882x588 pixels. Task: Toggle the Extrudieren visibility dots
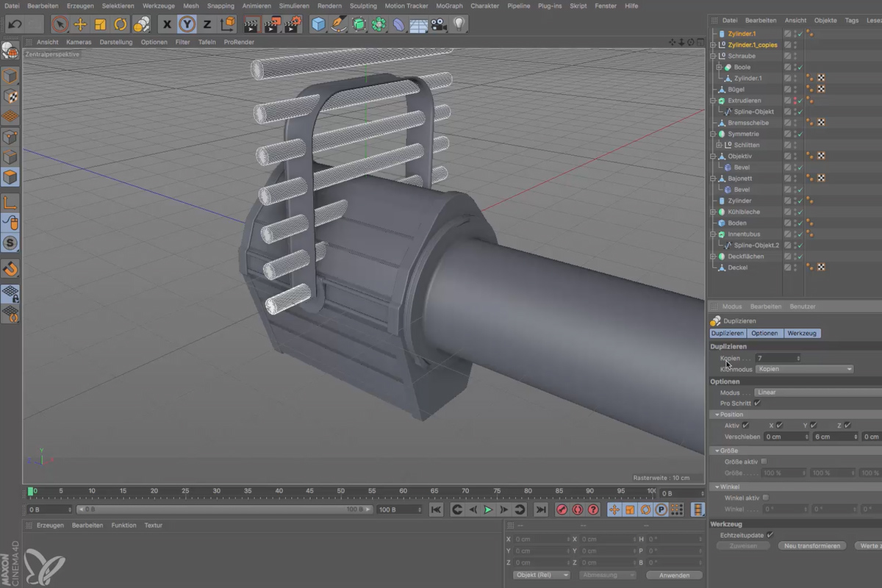[x=795, y=101]
